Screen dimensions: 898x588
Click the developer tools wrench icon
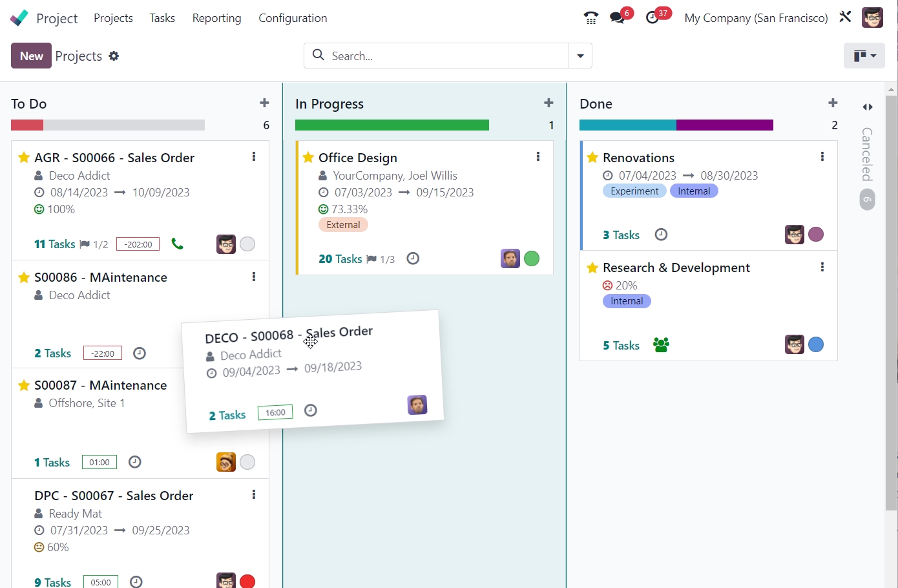(845, 17)
